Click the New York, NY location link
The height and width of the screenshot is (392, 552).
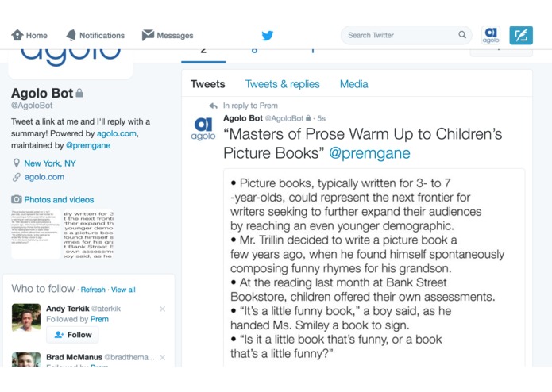pyautogui.click(x=50, y=163)
